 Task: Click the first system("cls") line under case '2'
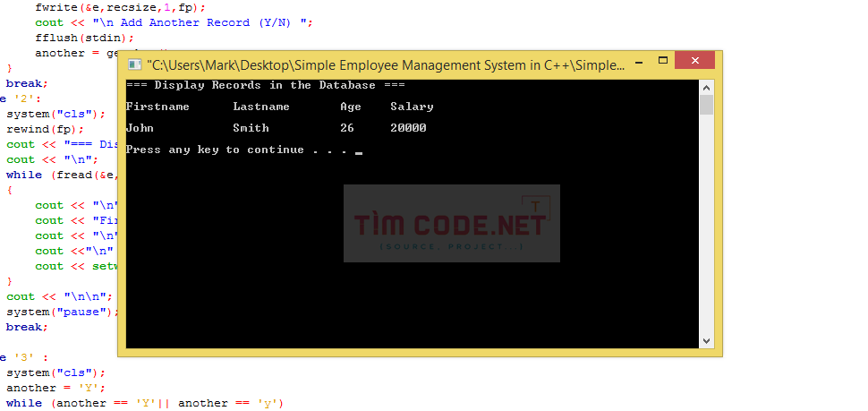(x=55, y=114)
